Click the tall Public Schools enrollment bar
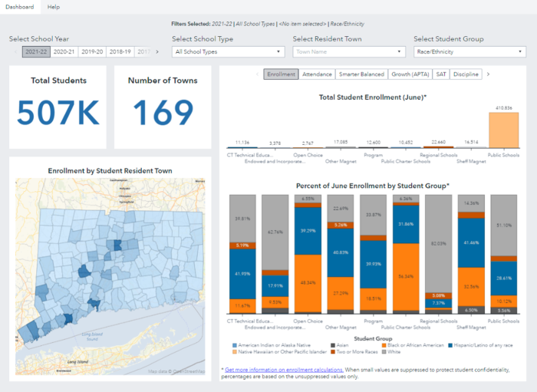This screenshot has width=537, height=392. point(503,130)
